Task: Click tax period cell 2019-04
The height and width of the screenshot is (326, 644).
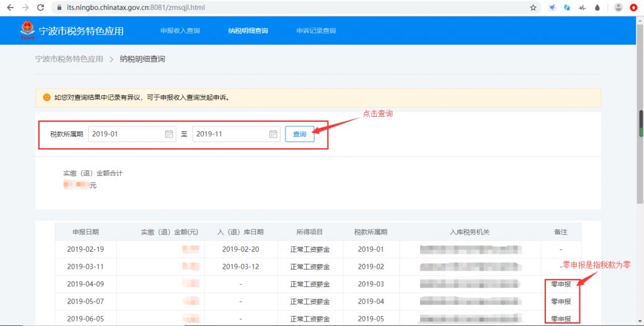Action: (x=371, y=302)
